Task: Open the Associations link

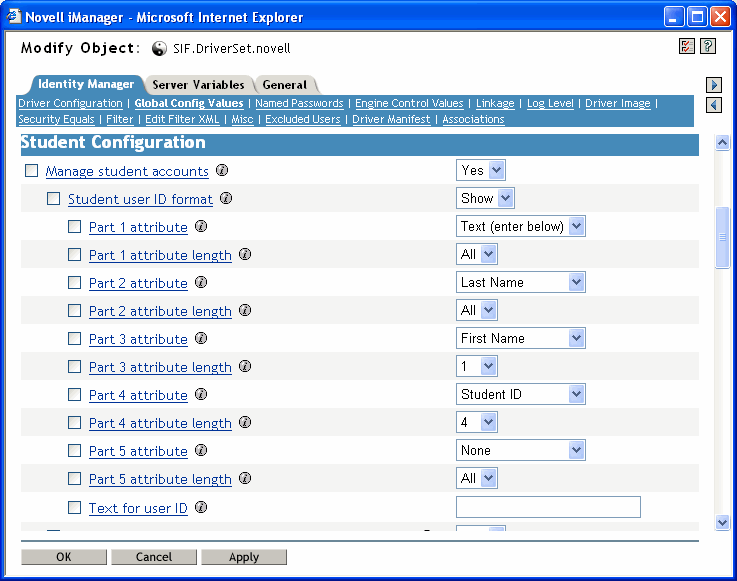Action: [x=473, y=119]
